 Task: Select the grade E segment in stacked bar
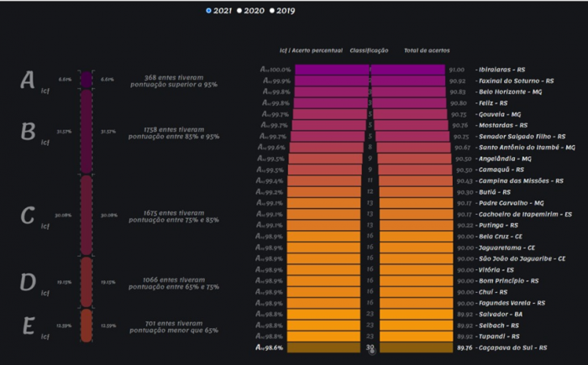[86, 326]
